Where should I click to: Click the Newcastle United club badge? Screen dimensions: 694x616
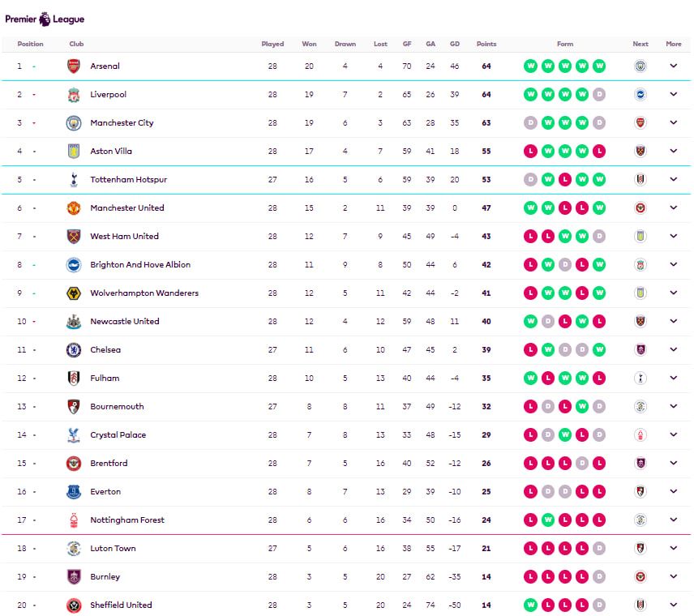(74, 322)
